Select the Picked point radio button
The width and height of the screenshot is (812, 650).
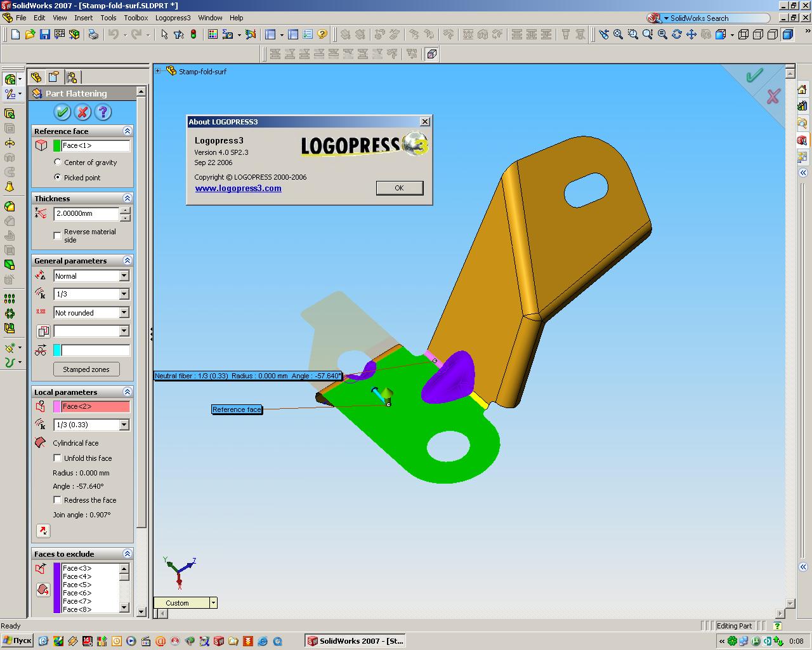[x=58, y=178]
